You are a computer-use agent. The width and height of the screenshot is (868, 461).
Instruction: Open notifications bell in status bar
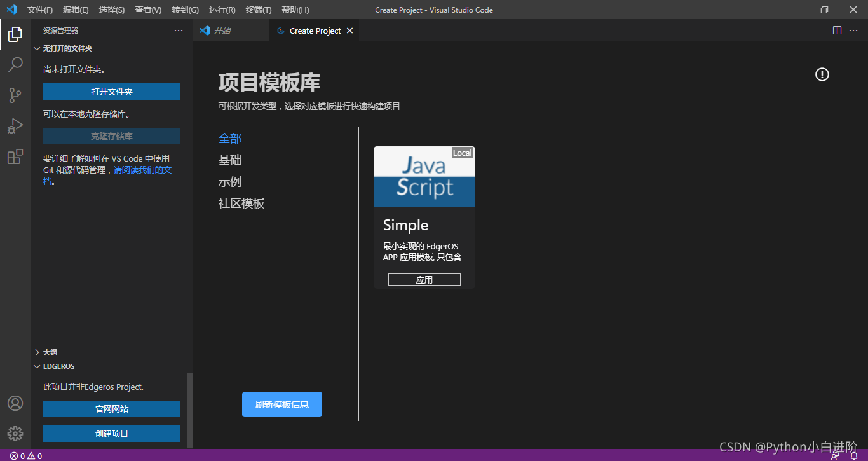(854, 456)
